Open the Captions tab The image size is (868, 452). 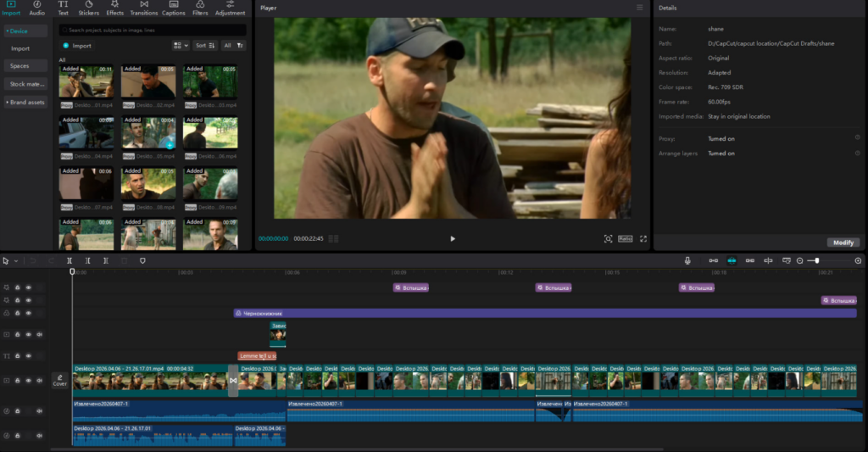[x=173, y=8]
